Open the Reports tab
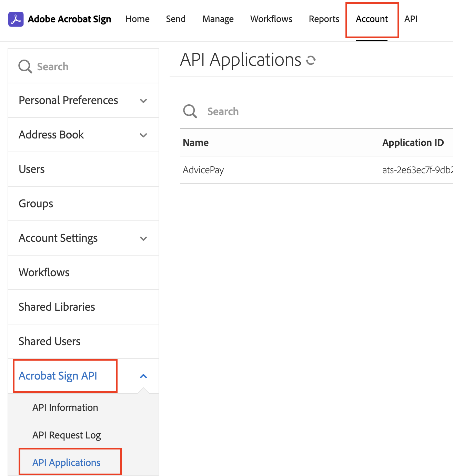The image size is (453, 476). (324, 19)
